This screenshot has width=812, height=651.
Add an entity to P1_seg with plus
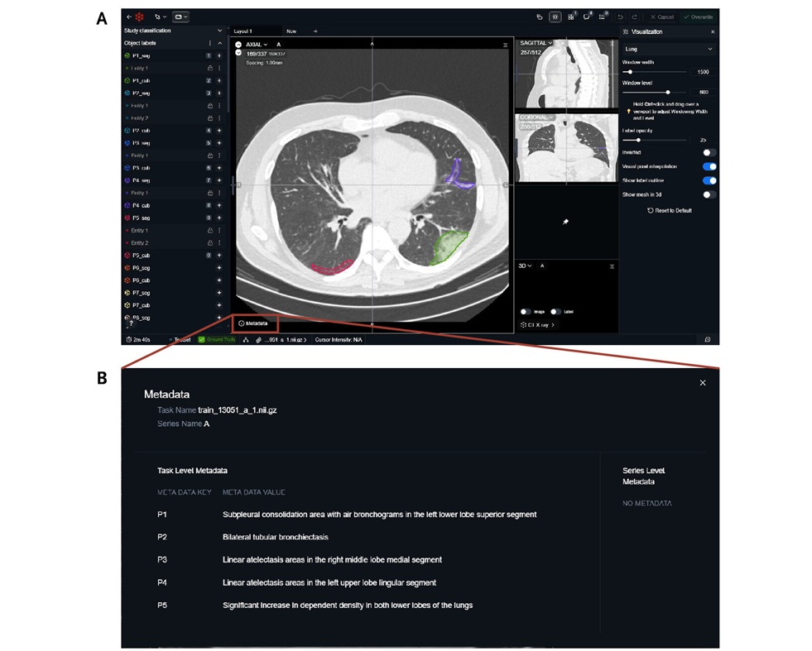tap(219, 55)
